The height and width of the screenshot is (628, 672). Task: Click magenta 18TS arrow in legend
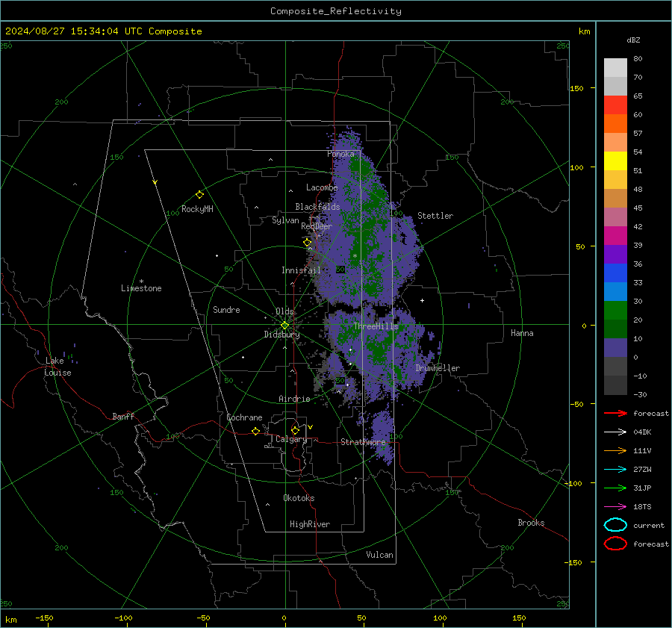tap(615, 507)
